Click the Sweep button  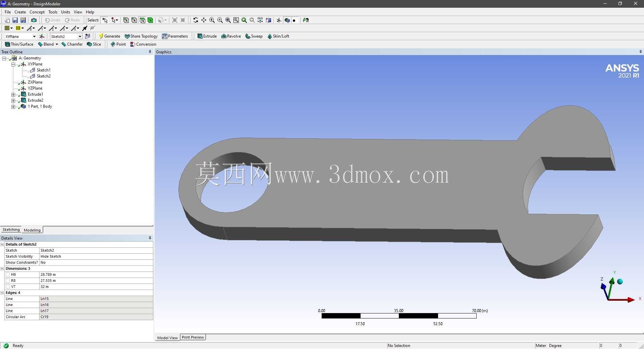point(254,36)
